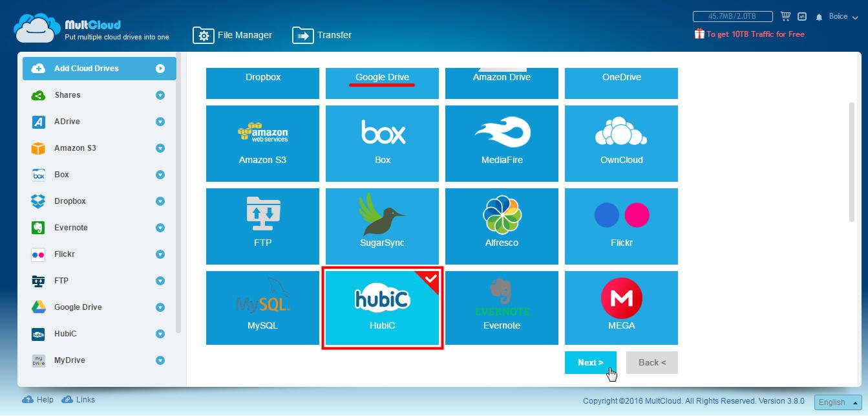Expand Flickr sidebar dropdown arrow
This screenshot has width=868, height=416.
(160, 254)
